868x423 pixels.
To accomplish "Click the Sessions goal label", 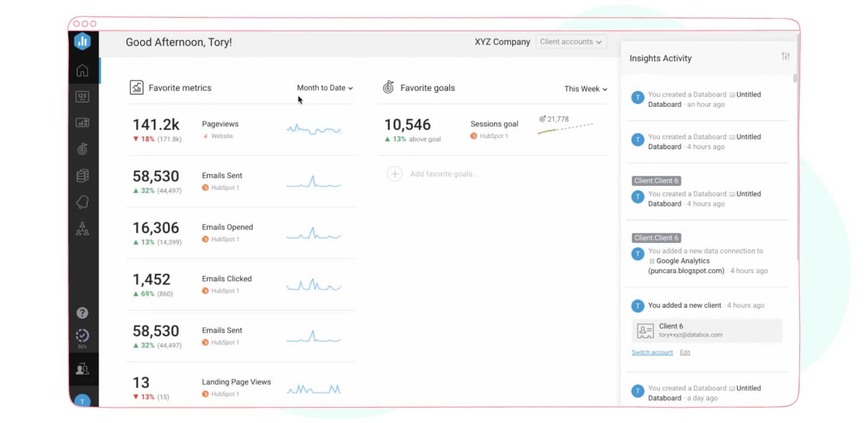I will (494, 124).
